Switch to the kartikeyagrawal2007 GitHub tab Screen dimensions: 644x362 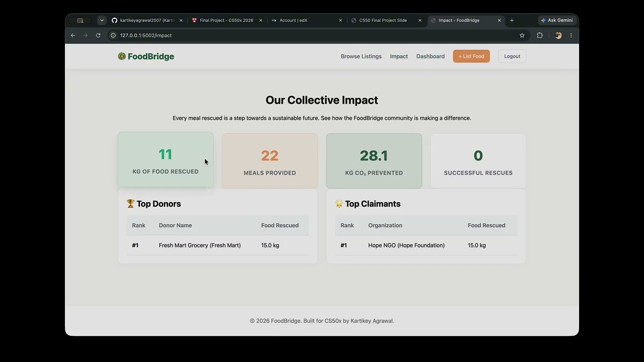pos(147,20)
